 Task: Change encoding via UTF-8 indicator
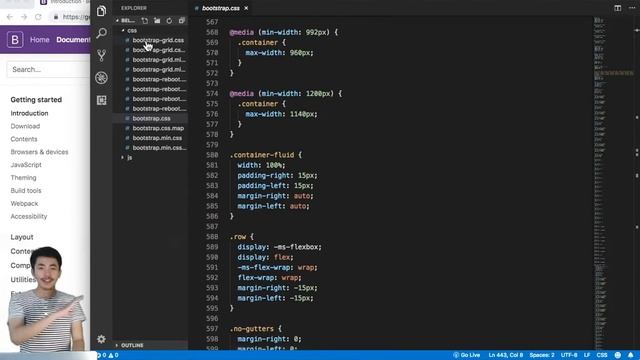[569, 355]
